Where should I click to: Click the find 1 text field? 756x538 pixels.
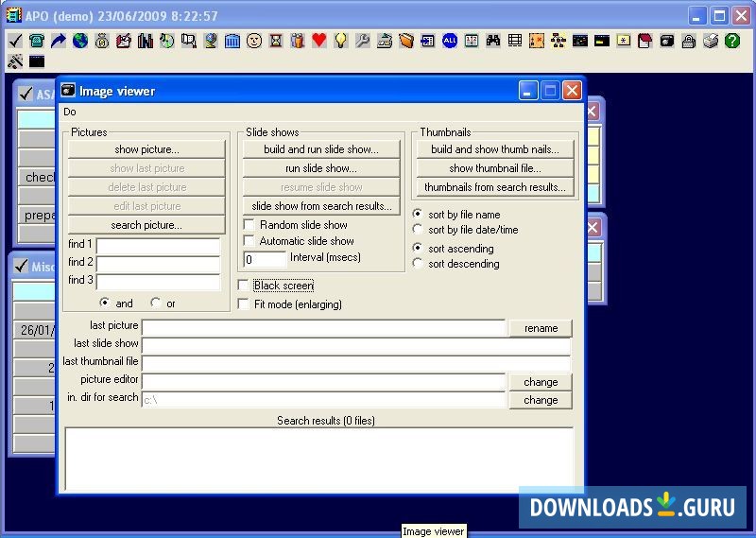tap(158, 245)
